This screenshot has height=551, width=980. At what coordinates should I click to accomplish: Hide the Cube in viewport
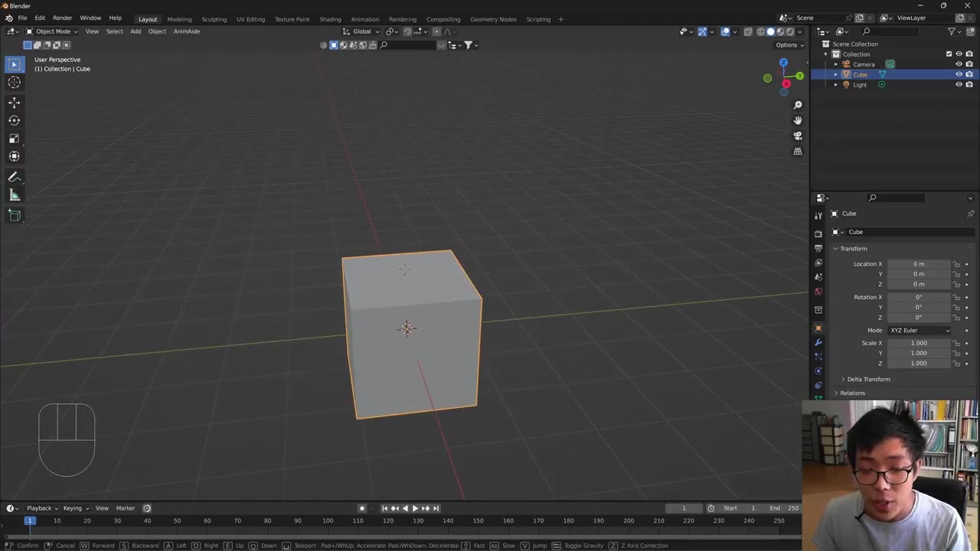click(959, 74)
